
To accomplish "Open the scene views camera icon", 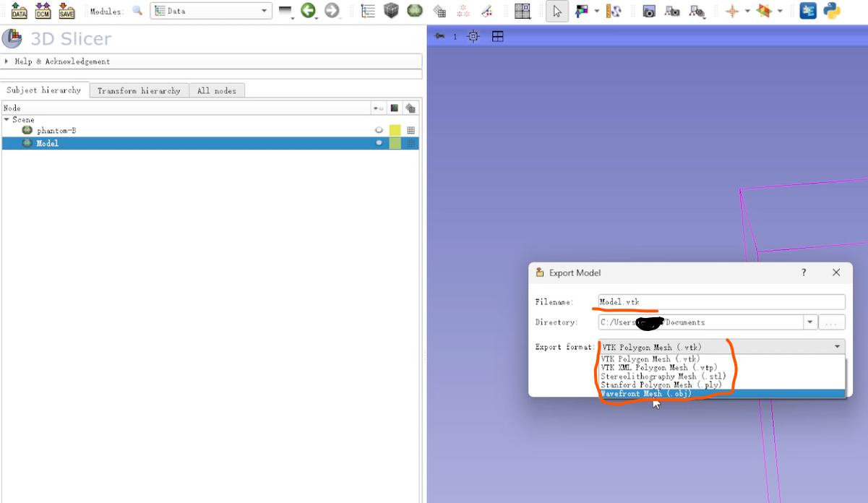I will (x=672, y=11).
